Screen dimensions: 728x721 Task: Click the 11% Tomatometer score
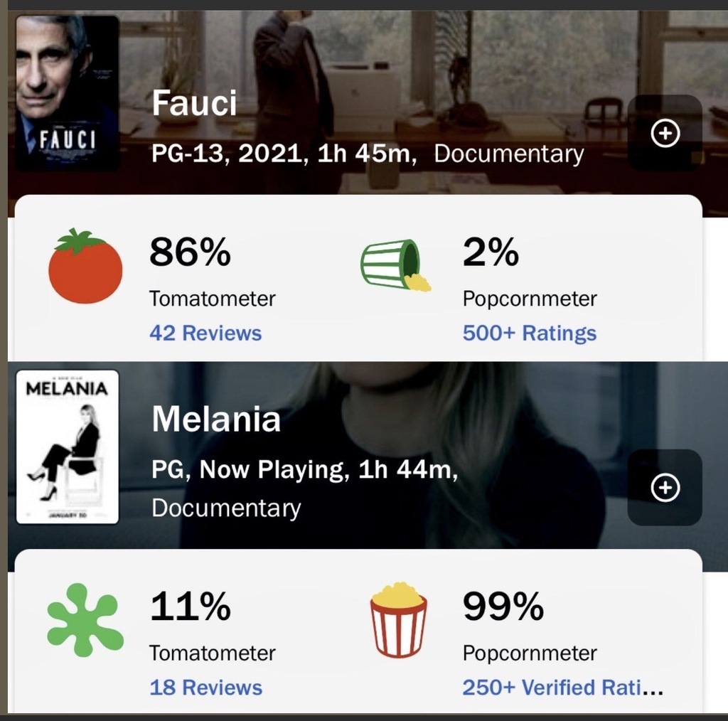[190, 607]
